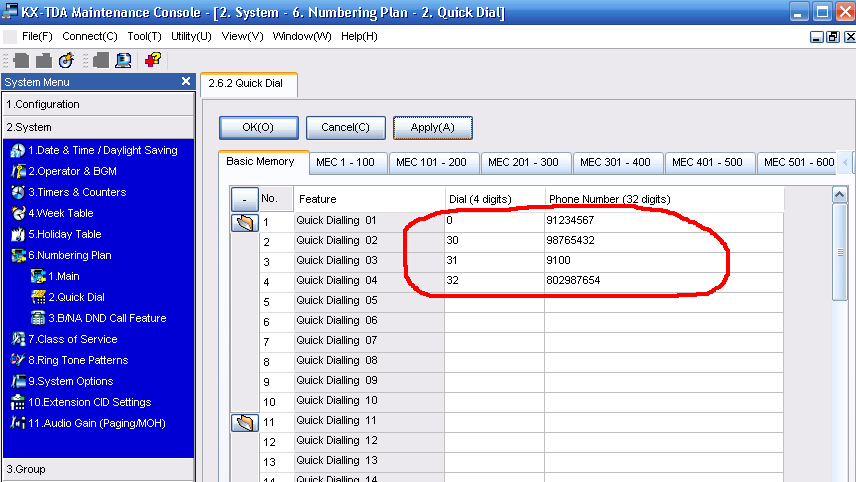Expand the 3.Group section
The image size is (856, 482).
coord(99,469)
